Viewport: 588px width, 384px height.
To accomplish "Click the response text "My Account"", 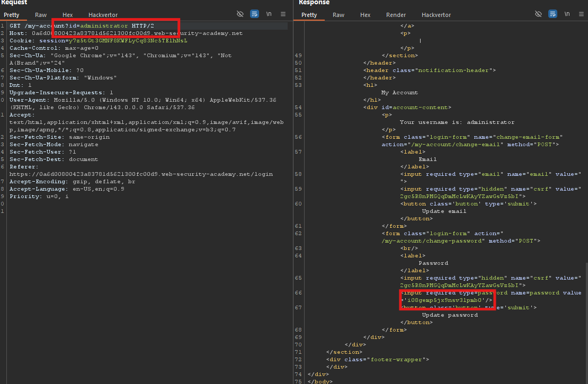I will (x=399, y=93).
